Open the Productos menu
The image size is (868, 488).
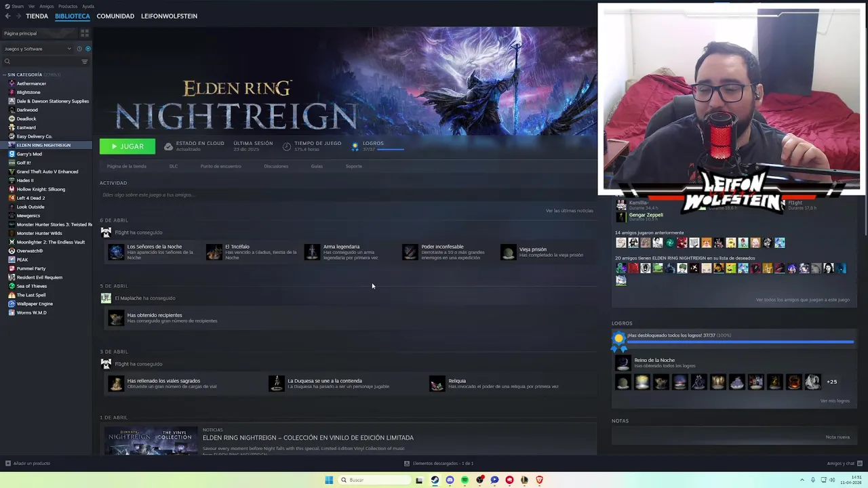[x=68, y=6]
